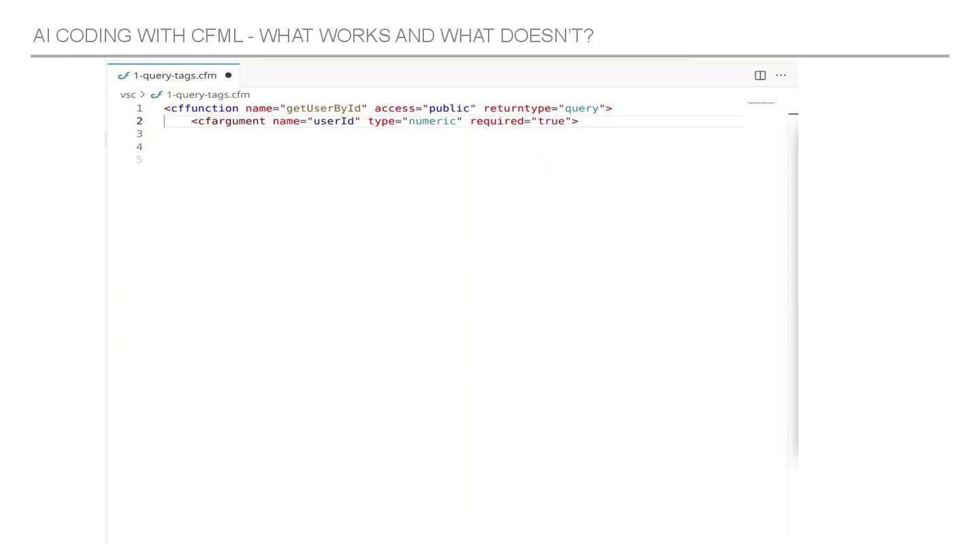Open the editor More Actions ellipsis menu
This screenshot has height=551, width=980.
(781, 76)
